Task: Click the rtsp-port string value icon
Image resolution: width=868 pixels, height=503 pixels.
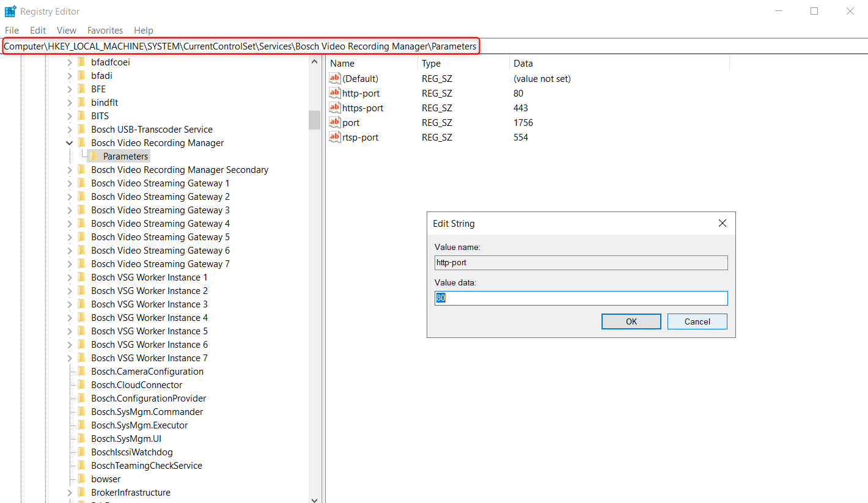Action: point(334,137)
